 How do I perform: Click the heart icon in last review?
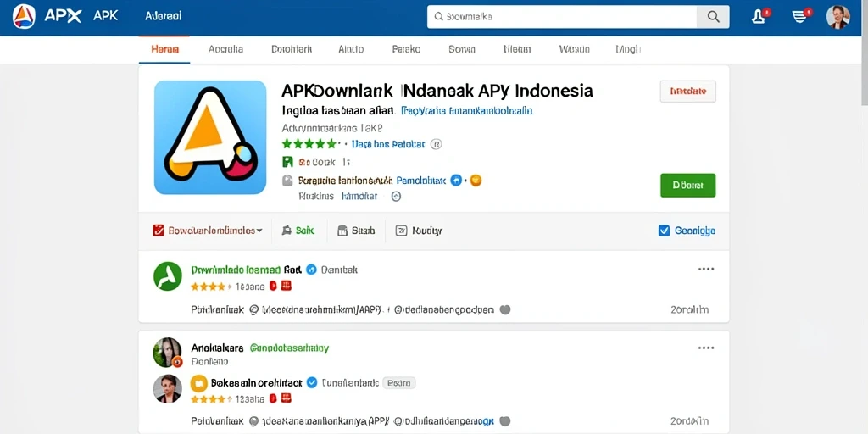coord(504,420)
